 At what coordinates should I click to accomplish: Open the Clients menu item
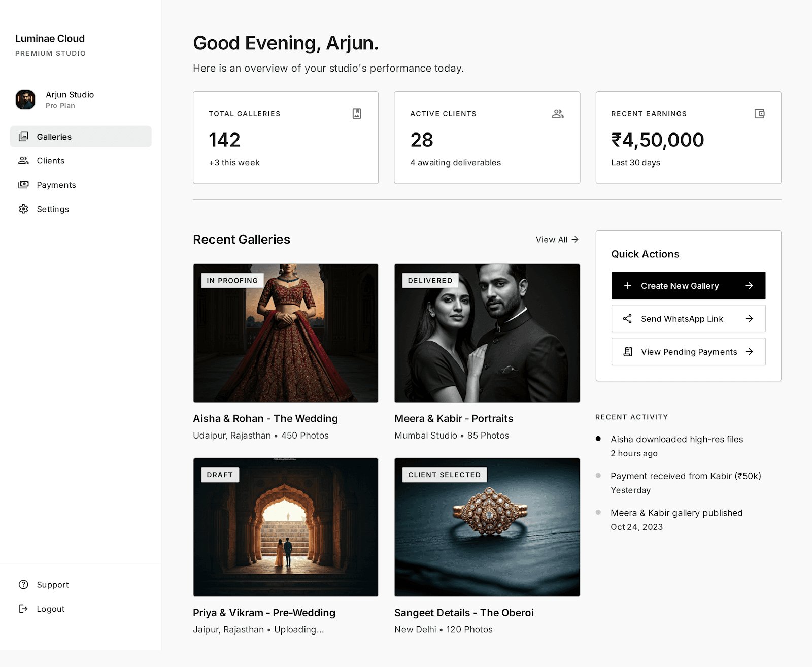point(81,161)
